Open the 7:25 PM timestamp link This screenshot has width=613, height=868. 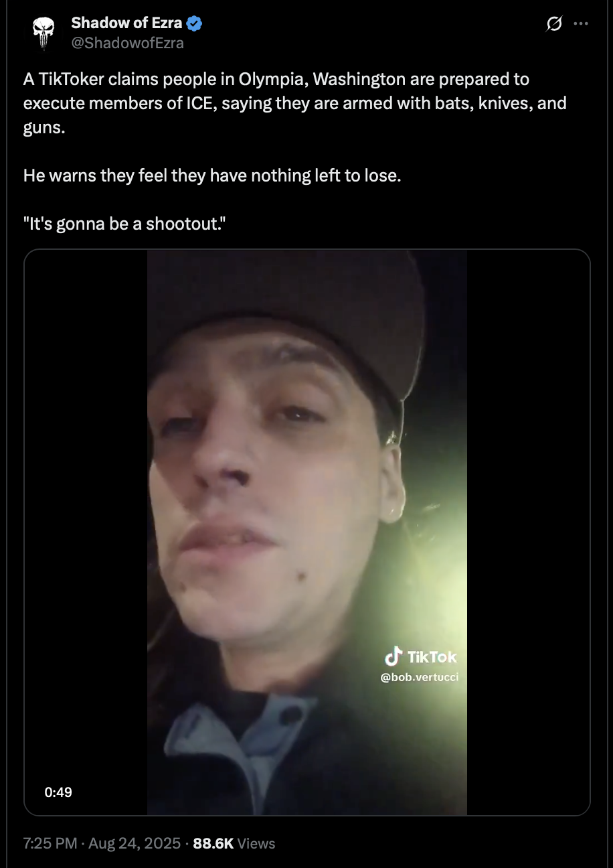(50, 843)
